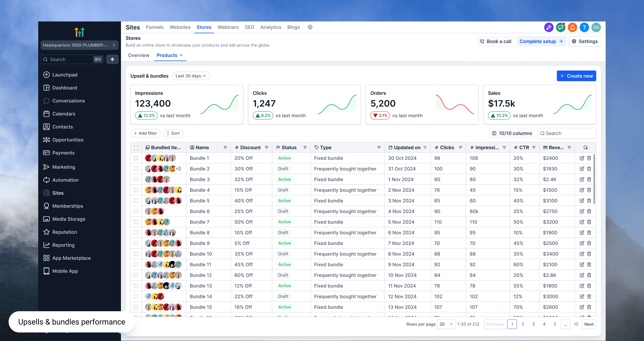Click the lightning bolt quick actions icon
The width and height of the screenshot is (644, 341).
coord(112,59)
